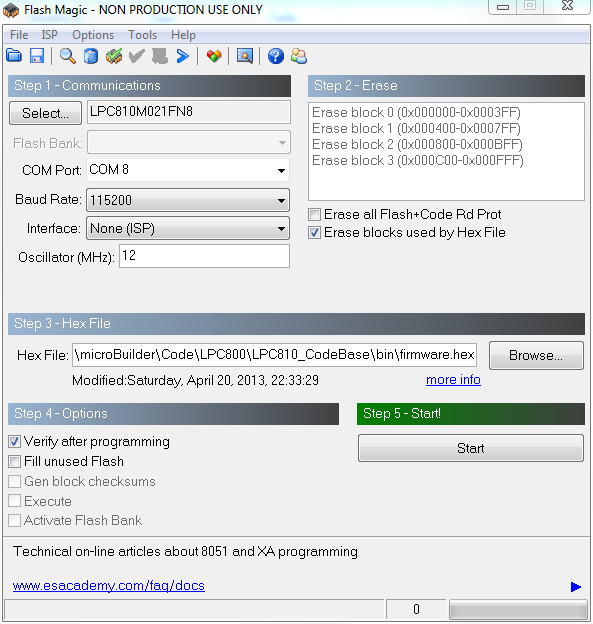Open the Tools menu

point(142,35)
